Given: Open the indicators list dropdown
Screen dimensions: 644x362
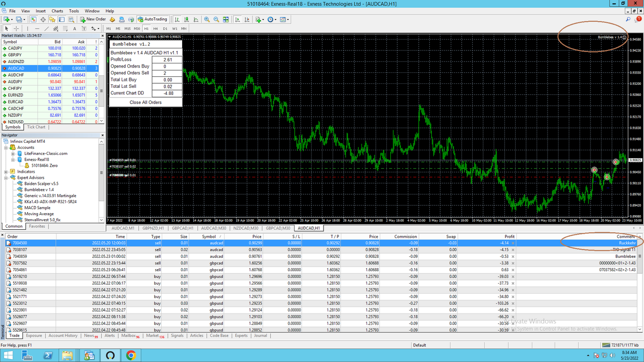Looking at the screenshot, I should point(263,19).
